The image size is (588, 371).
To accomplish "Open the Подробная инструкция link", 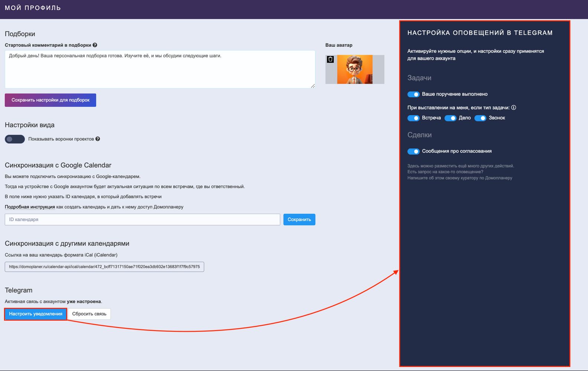I will click(x=30, y=207).
